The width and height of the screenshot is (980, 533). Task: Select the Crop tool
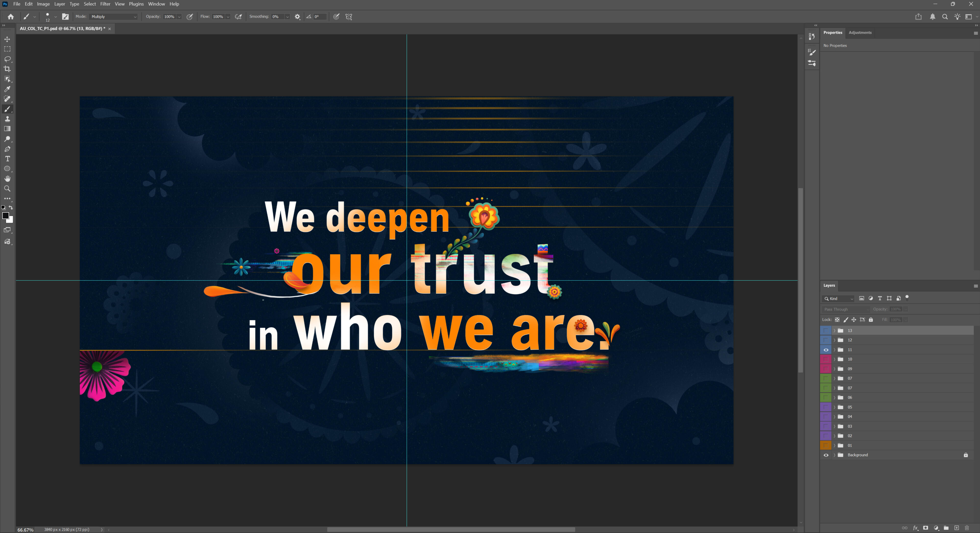(7, 69)
